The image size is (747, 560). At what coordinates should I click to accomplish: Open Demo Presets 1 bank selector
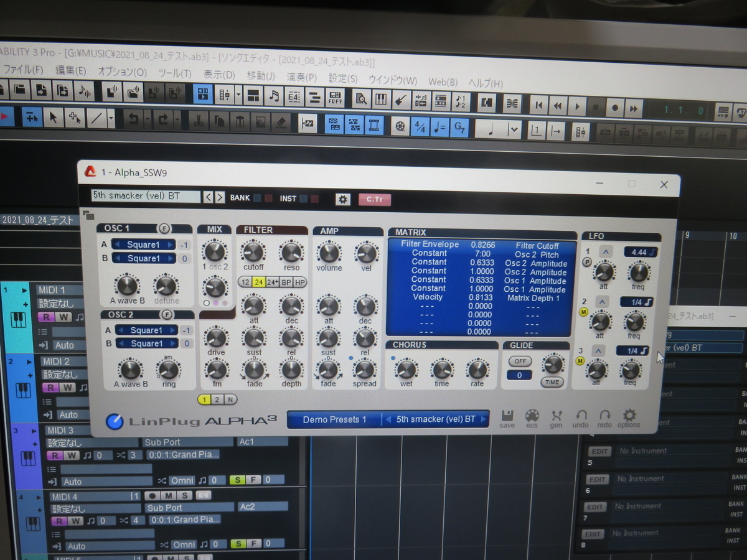coord(334,419)
